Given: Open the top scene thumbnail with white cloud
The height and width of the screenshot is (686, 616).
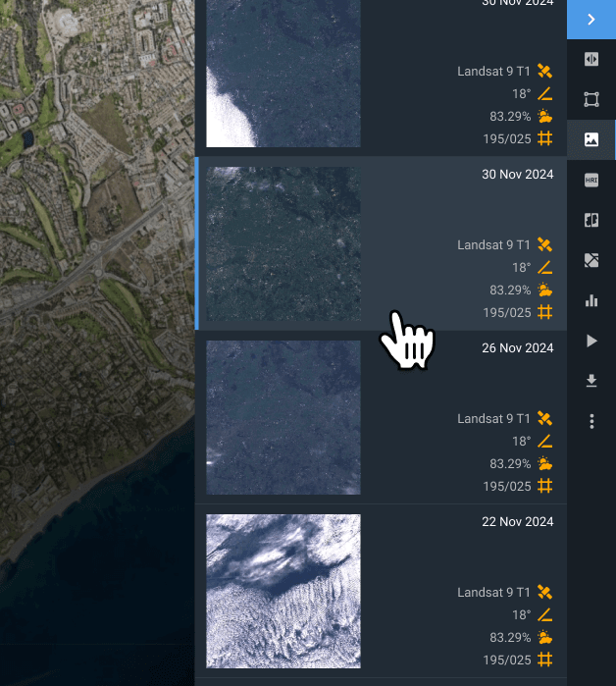Looking at the screenshot, I should coord(283,74).
